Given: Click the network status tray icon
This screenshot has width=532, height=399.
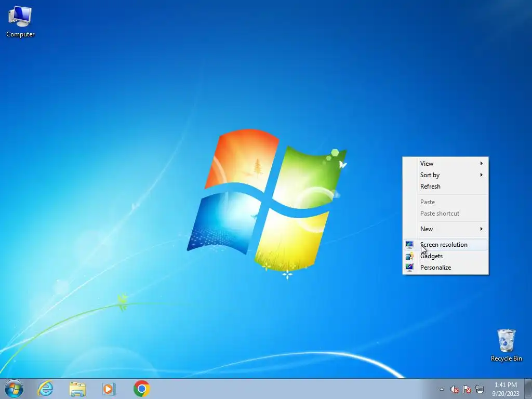Looking at the screenshot, I should click(480, 390).
